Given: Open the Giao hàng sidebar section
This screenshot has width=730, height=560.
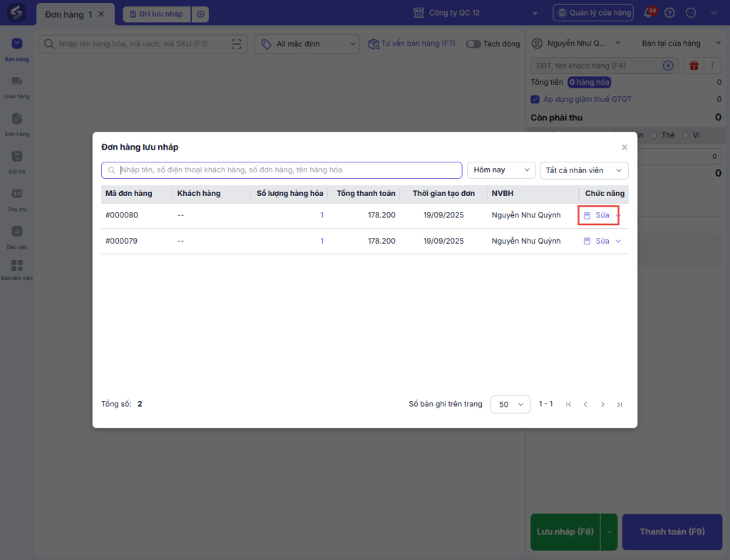Looking at the screenshot, I should pos(17,88).
